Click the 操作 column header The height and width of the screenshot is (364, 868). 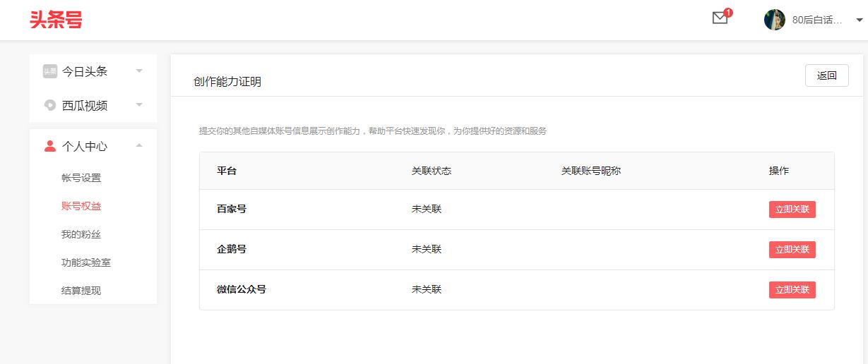tap(779, 171)
